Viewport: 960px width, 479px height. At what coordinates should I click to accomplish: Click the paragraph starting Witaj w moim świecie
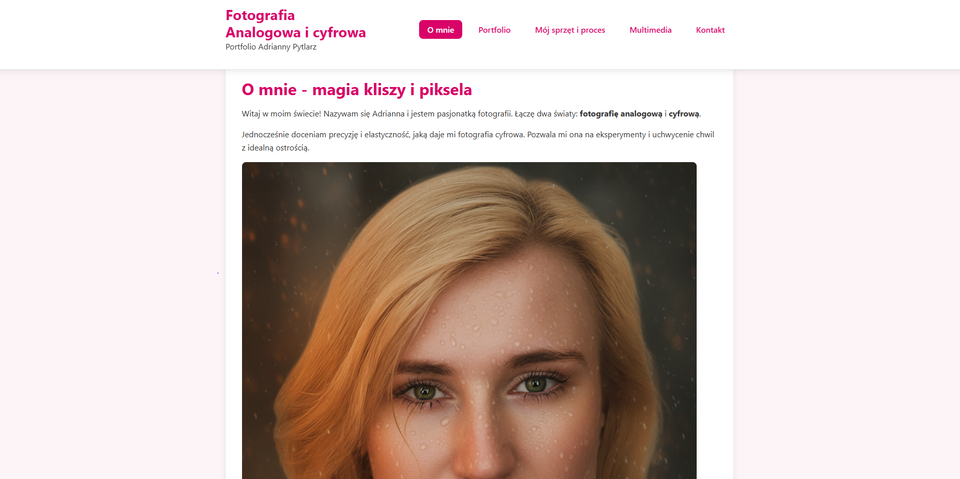471,113
